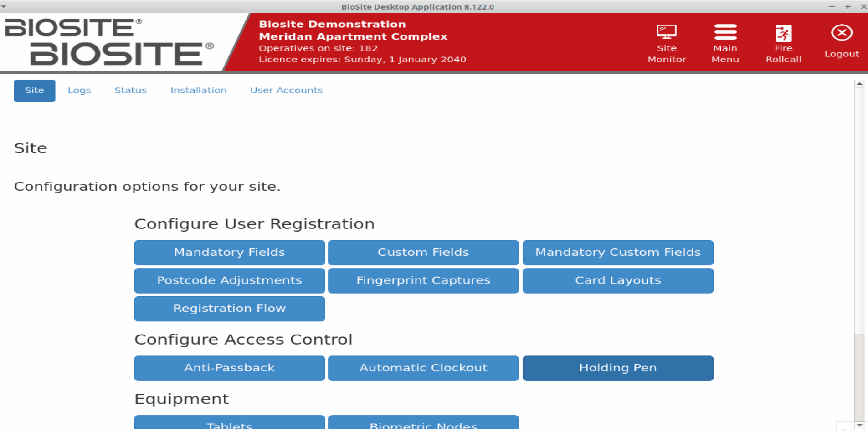The image size is (868, 431).
Task: Open the Tablets equipment button
Action: 230,423
